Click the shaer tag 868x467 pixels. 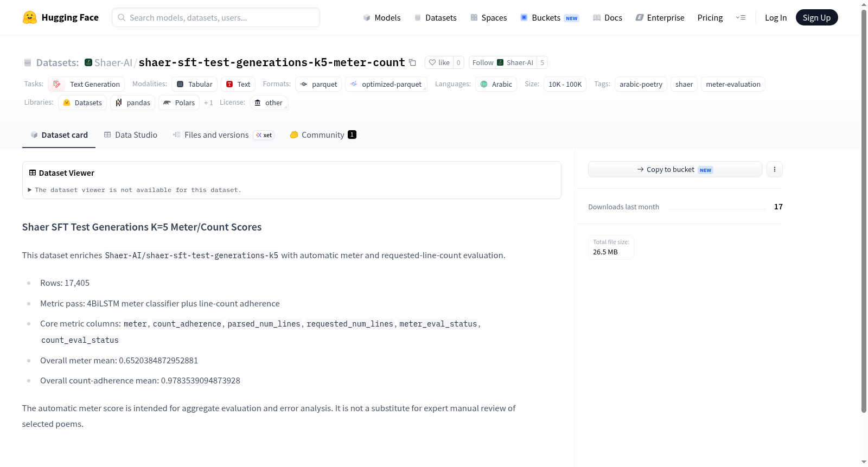coord(684,84)
